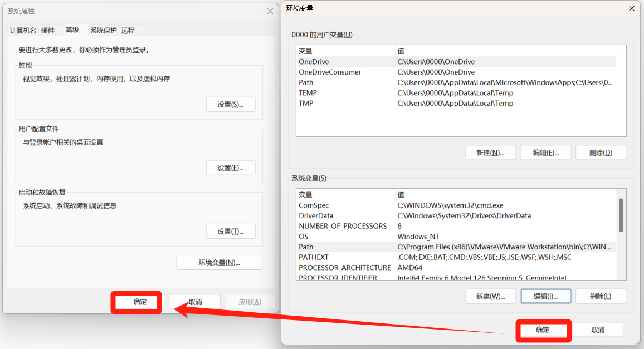Close the Environment Variables dialog window
Image resolution: width=644 pixels, height=349 pixels.
[631, 8]
